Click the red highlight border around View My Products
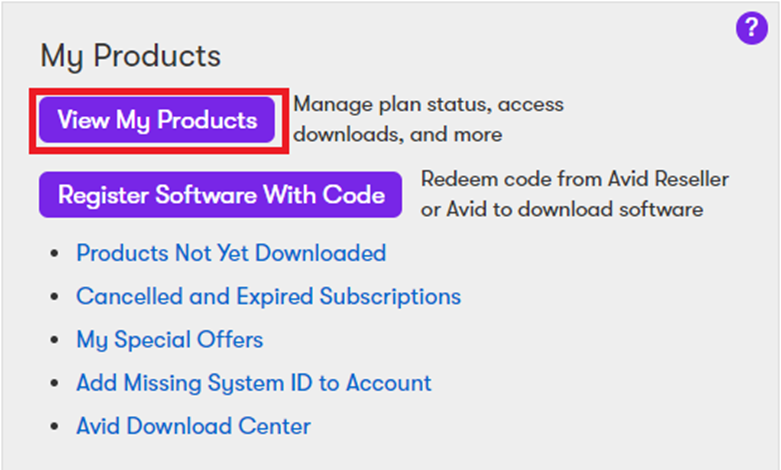 (x=159, y=91)
